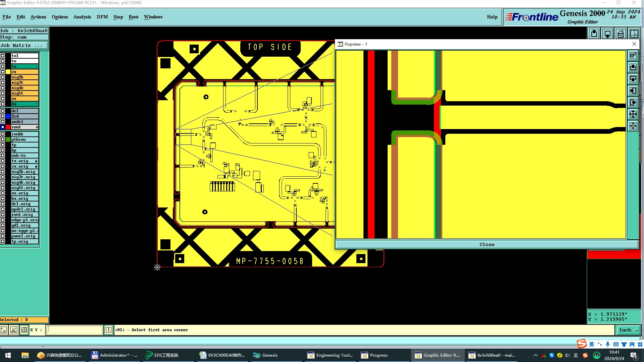This screenshot has height=362, width=644.
Task: Open File Explorer from taskbar
Action: click(x=25, y=355)
